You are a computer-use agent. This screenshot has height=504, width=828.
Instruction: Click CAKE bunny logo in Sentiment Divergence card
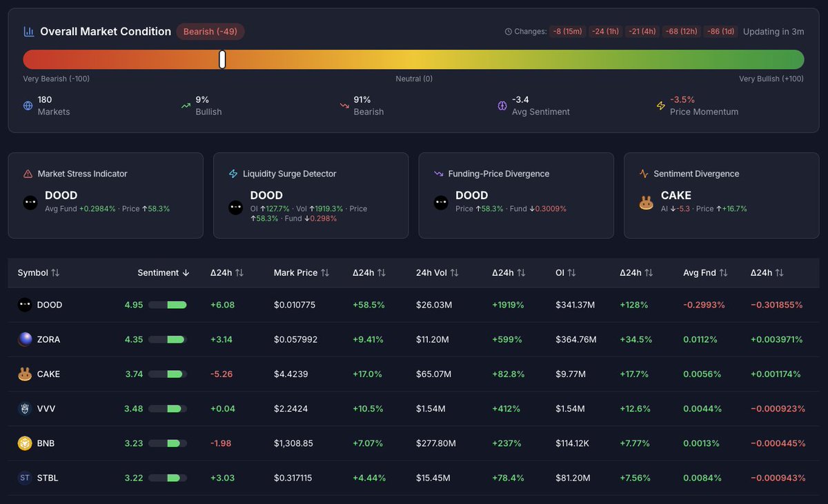pos(647,203)
